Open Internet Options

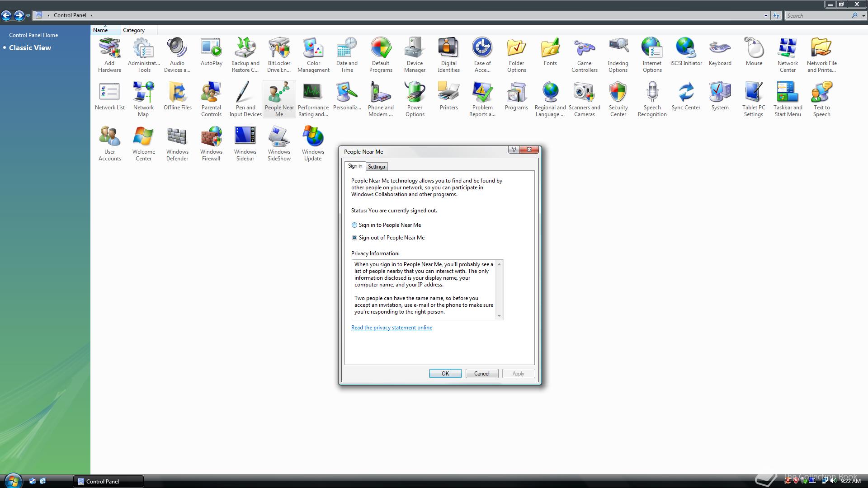[x=652, y=55]
